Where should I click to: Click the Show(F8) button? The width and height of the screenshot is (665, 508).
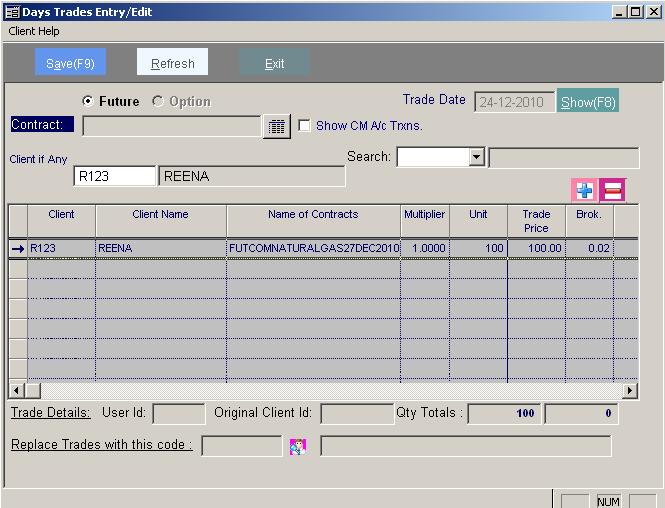point(588,102)
